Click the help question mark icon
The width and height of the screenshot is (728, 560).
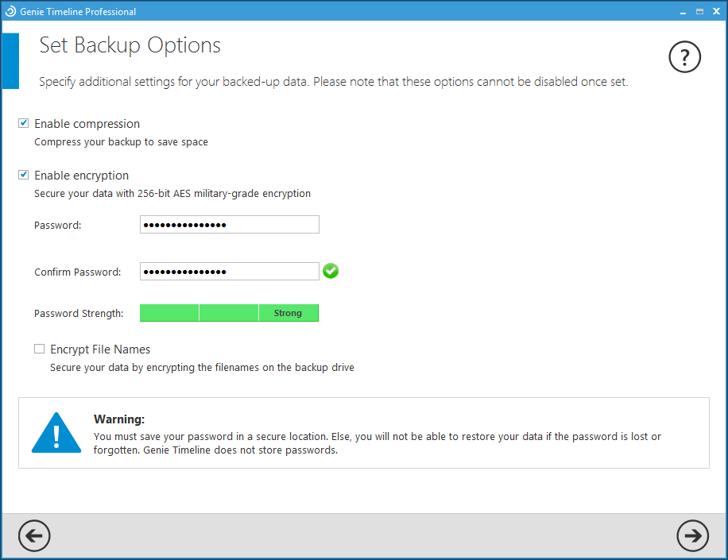pos(685,56)
